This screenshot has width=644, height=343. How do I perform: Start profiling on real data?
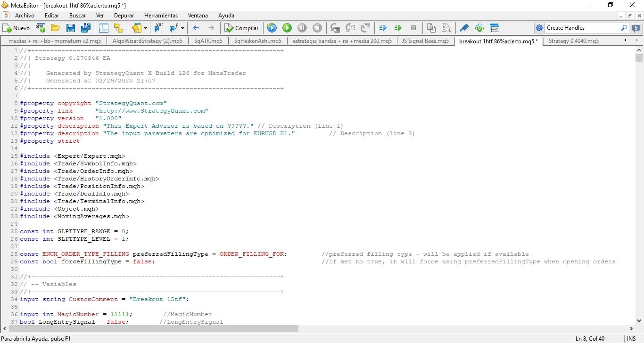tap(383, 28)
